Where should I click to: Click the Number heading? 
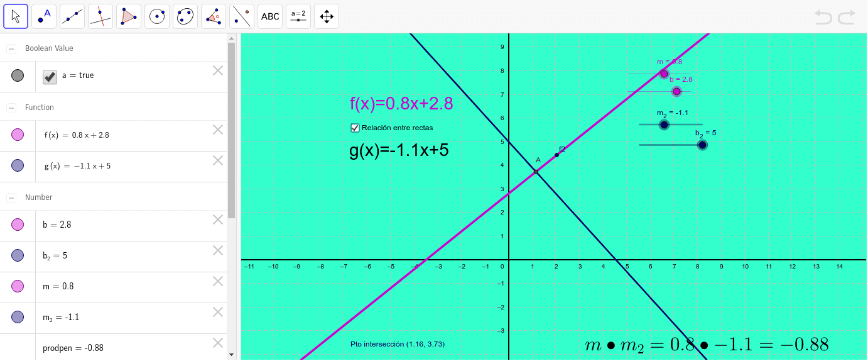[39, 197]
